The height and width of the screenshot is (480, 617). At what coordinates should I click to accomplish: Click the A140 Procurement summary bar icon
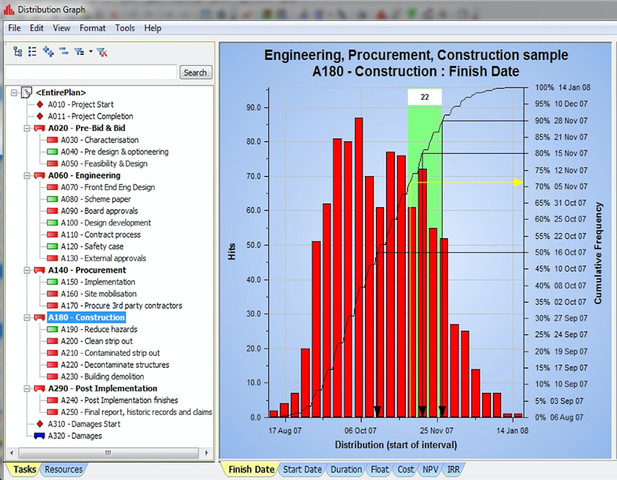coord(39,270)
